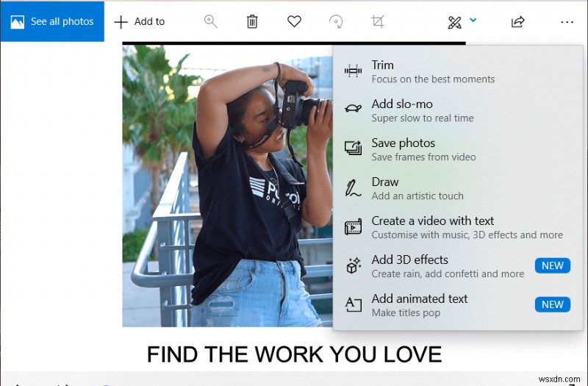Click the slo-mo turtle icon
Image resolution: width=588 pixels, height=386 pixels.
(353, 109)
